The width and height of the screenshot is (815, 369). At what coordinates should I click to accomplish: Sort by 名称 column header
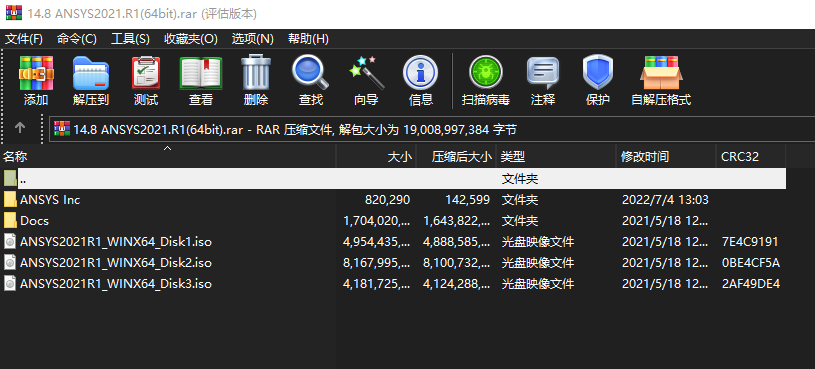point(168,156)
